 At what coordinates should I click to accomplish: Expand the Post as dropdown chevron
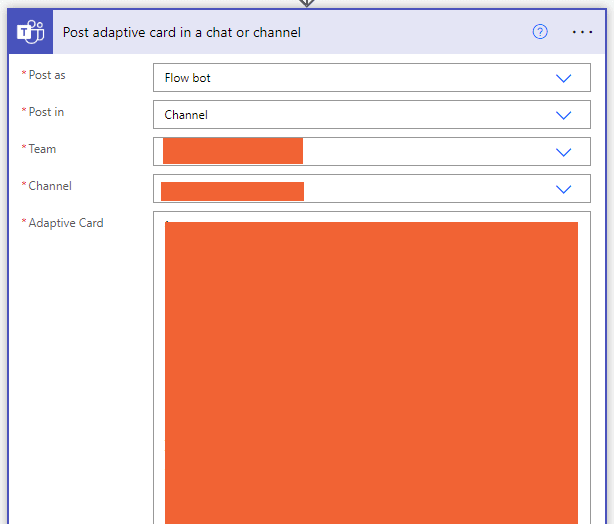click(x=563, y=78)
